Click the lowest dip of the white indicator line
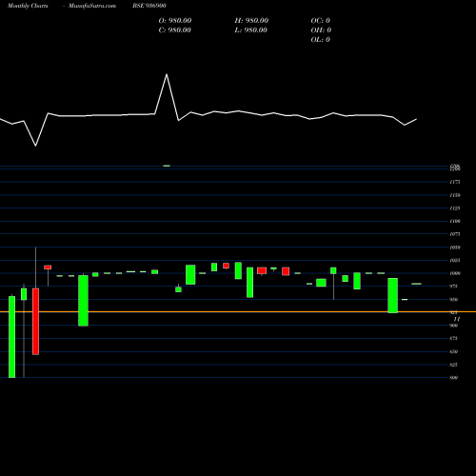The image size is (476, 476). coord(35,146)
